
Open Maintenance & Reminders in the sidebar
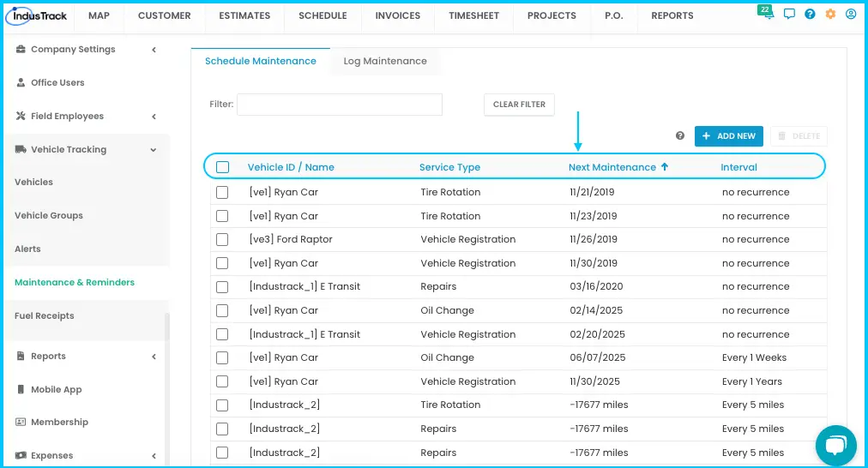pyautogui.click(x=75, y=282)
